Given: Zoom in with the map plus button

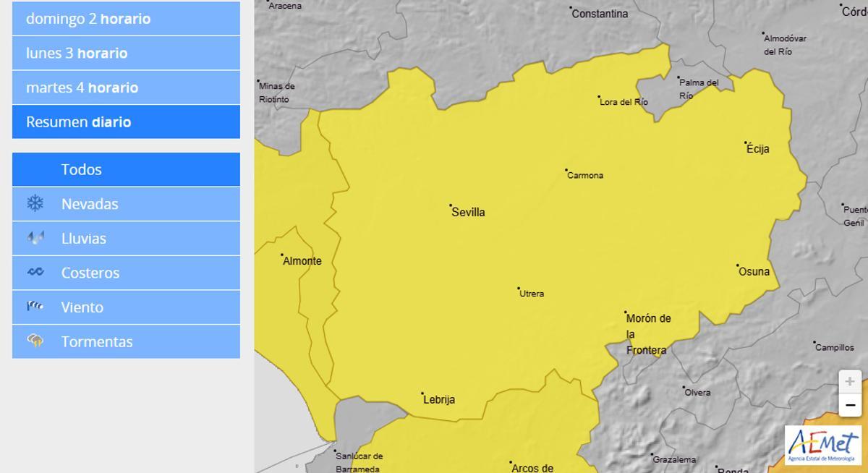Looking at the screenshot, I should [850, 381].
